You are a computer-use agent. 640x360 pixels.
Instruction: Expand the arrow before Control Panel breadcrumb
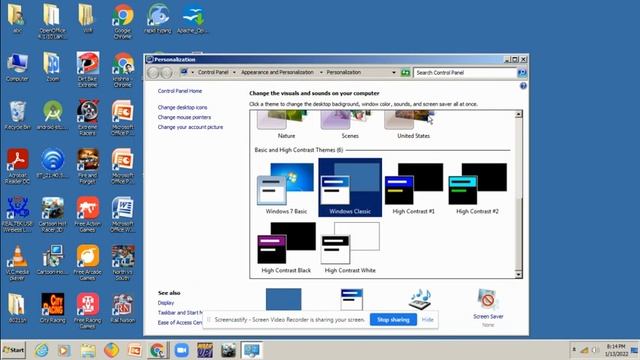193,73
